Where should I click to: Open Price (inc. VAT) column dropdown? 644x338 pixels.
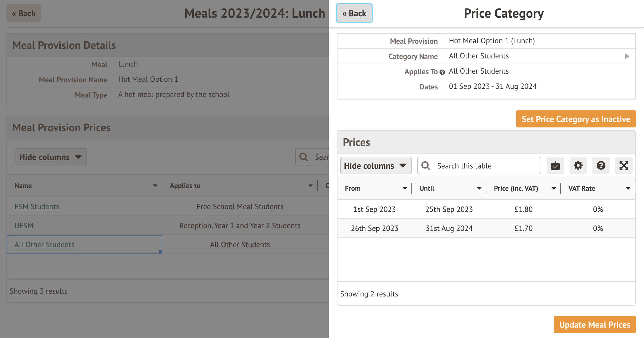coord(554,189)
